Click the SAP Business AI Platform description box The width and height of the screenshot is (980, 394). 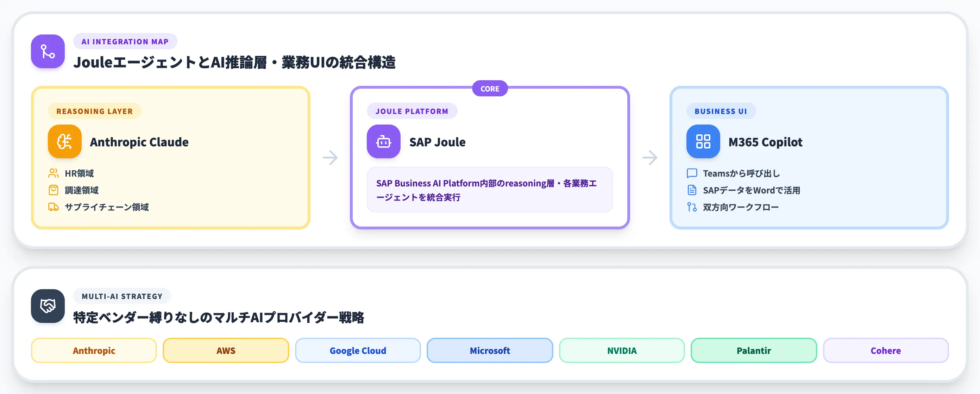coord(490,190)
